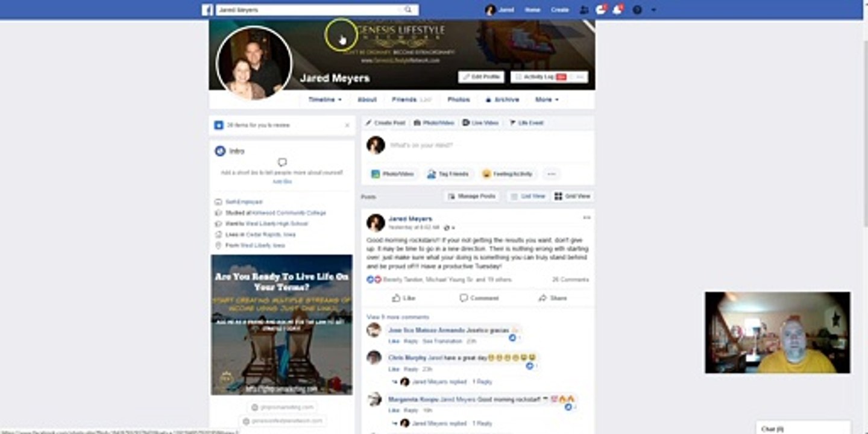Comment on Jared Meyers' post
This screenshot has height=434, width=868.
click(479, 298)
